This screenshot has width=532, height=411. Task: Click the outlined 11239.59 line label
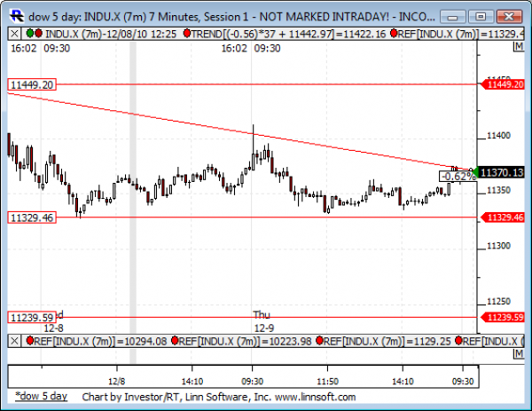coord(32,317)
